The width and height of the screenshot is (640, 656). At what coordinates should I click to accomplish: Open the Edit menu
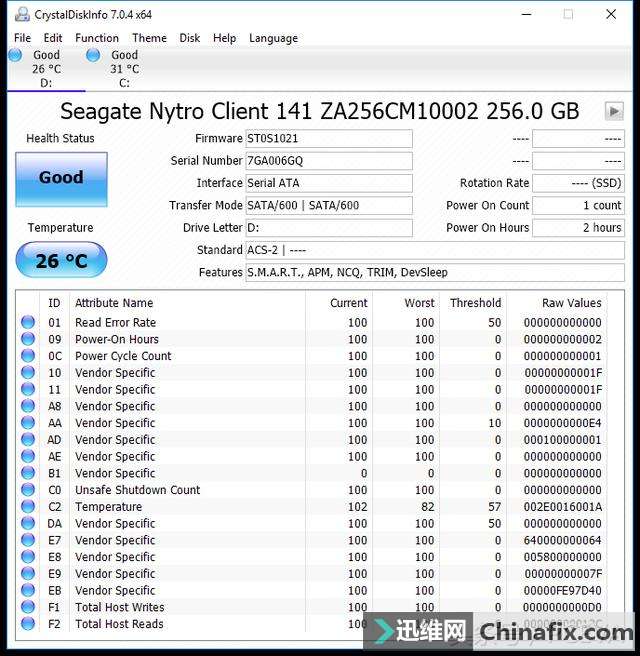coord(53,38)
